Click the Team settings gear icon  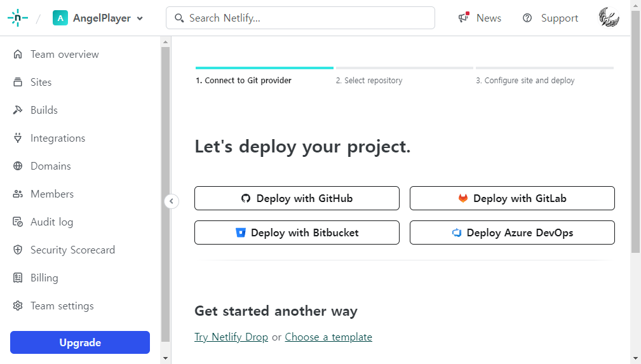click(18, 306)
